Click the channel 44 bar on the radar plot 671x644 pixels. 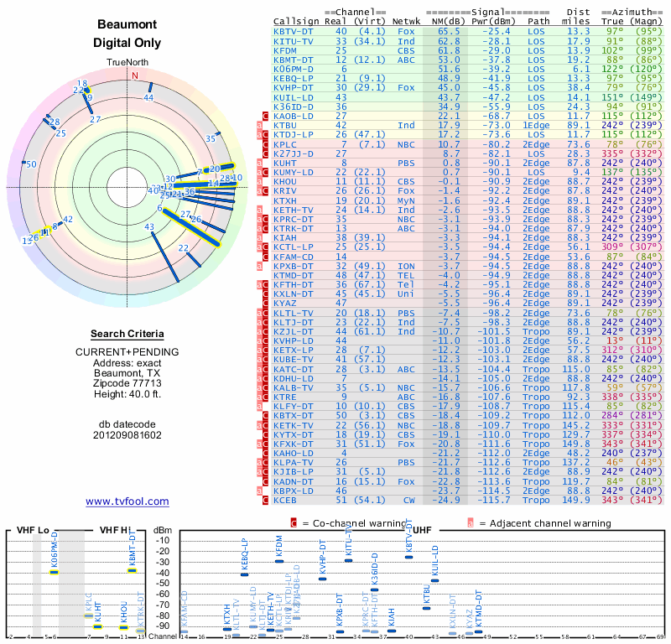(x=150, y=88)
